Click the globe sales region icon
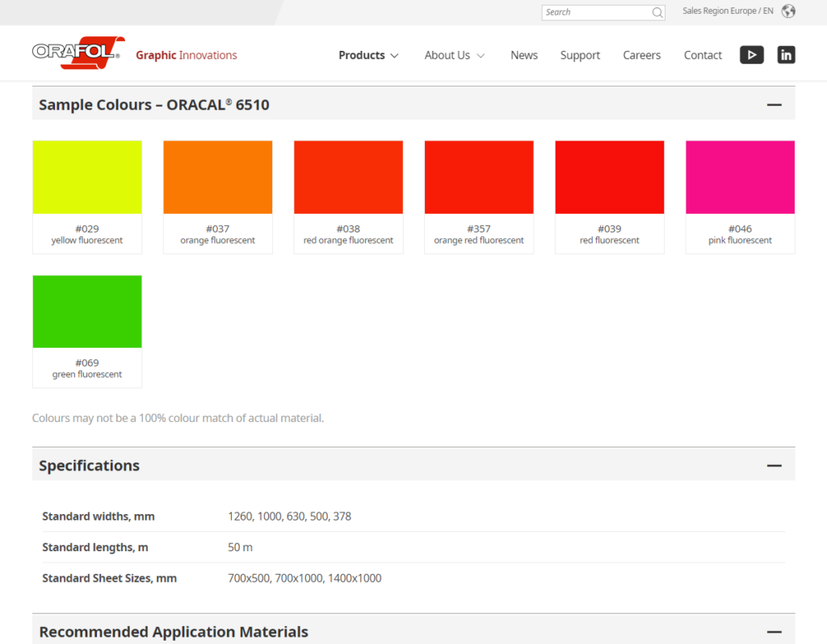The image size is (827, 644). (x=788, y=11)
